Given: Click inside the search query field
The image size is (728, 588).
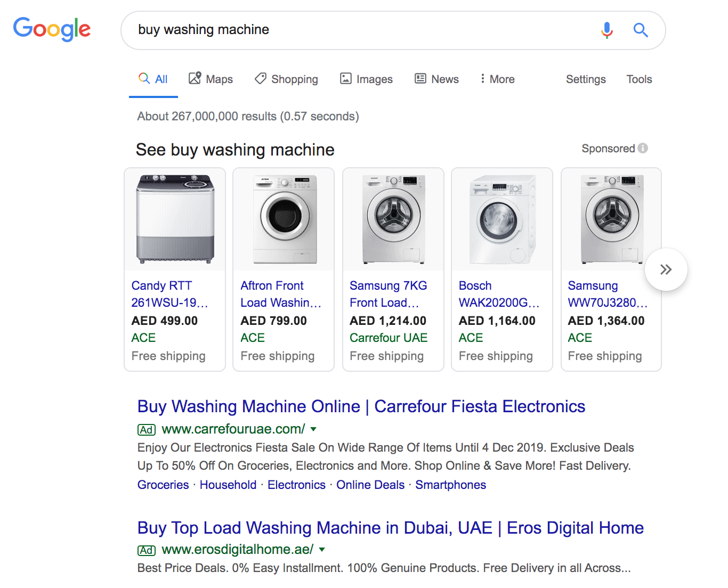Looking at the screenshot, I should pos(362,30).
